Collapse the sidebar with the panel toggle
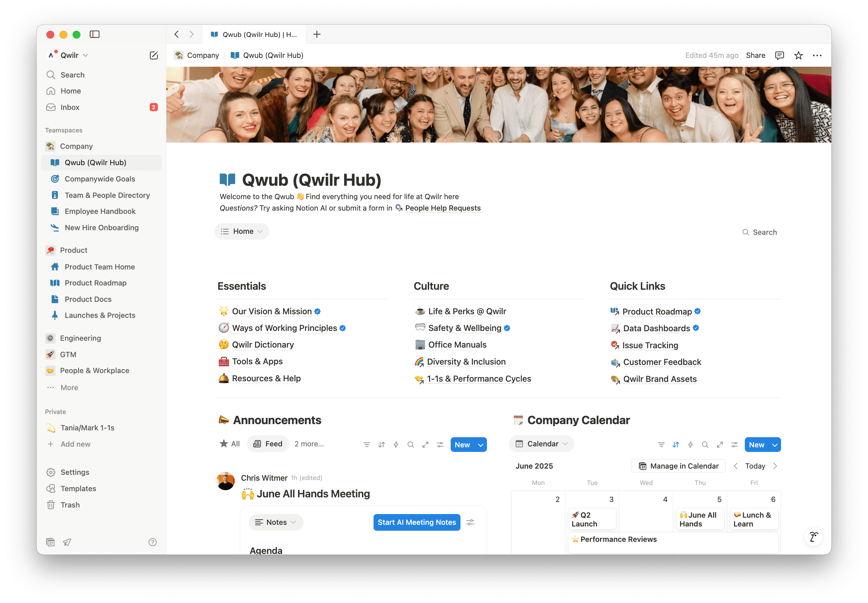 pos(94,34)
